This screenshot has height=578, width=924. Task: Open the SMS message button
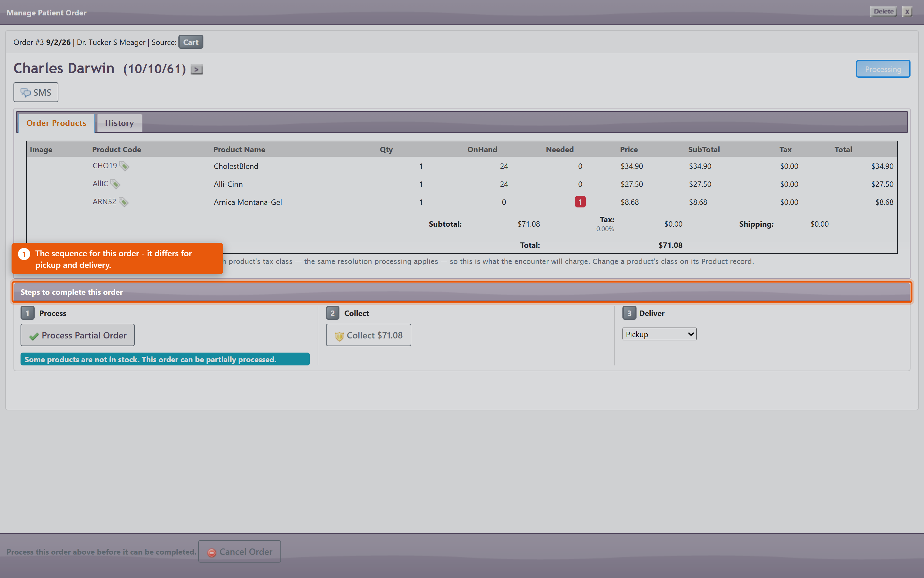tap(36, 92)
